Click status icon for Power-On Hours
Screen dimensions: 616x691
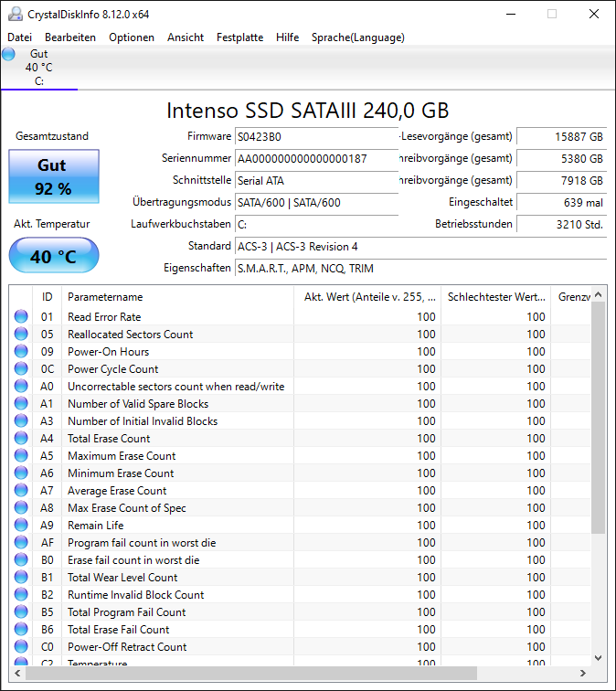coord(21,351)
